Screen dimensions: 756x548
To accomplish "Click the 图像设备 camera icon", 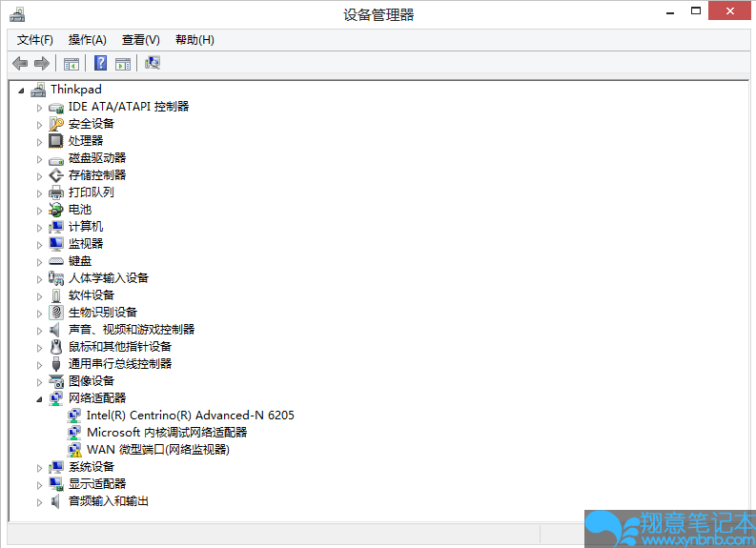I will (56, 381).
